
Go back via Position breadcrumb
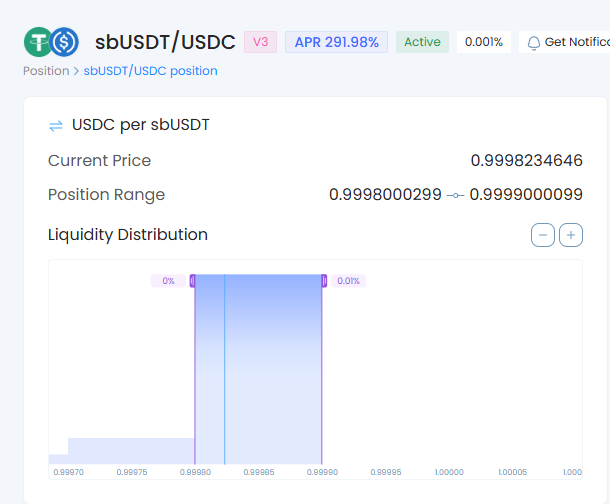(46, 71)
